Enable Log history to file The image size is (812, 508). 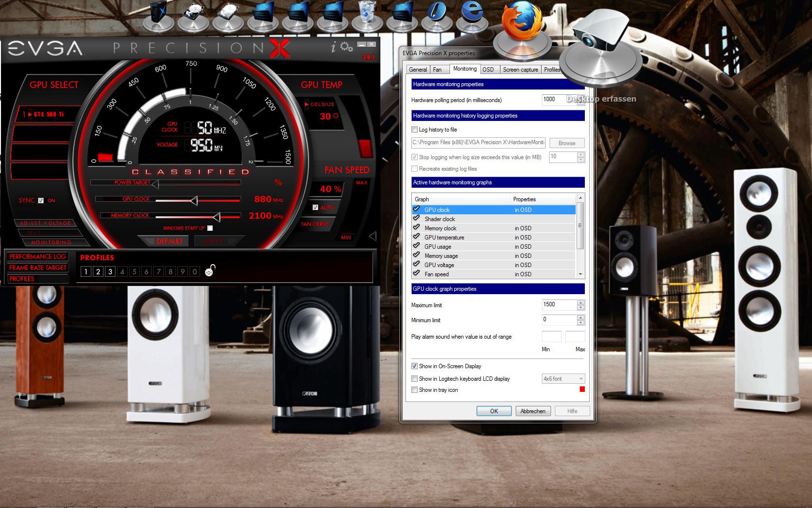pos(414,130)
